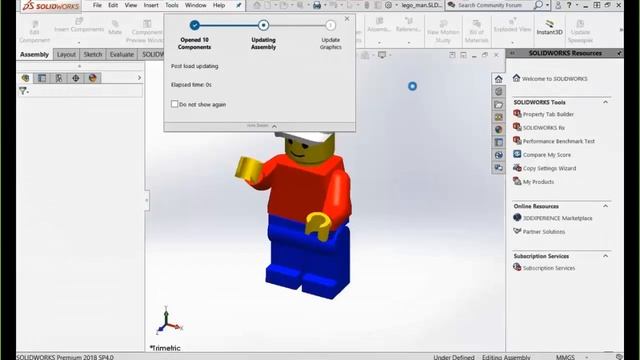The width and height of the screenshot is (640, 360).
Task: Click the Opened 10 Components progress step
Action: (195, 25)
